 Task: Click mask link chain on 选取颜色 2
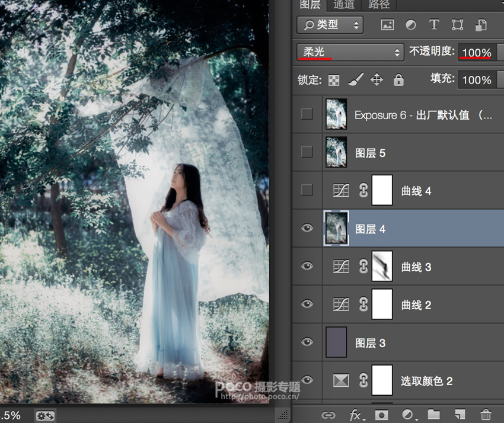pos(363,380)
